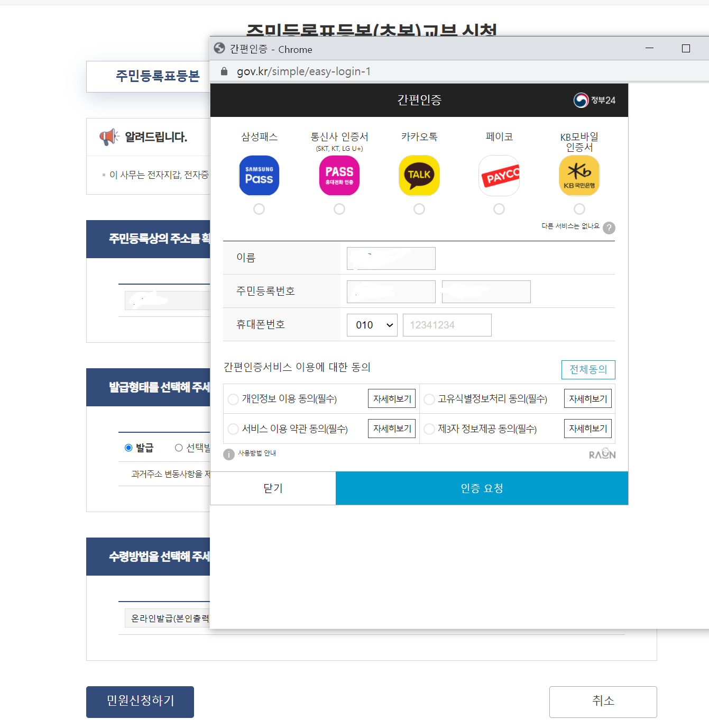Click the question mark help icon

609,228
